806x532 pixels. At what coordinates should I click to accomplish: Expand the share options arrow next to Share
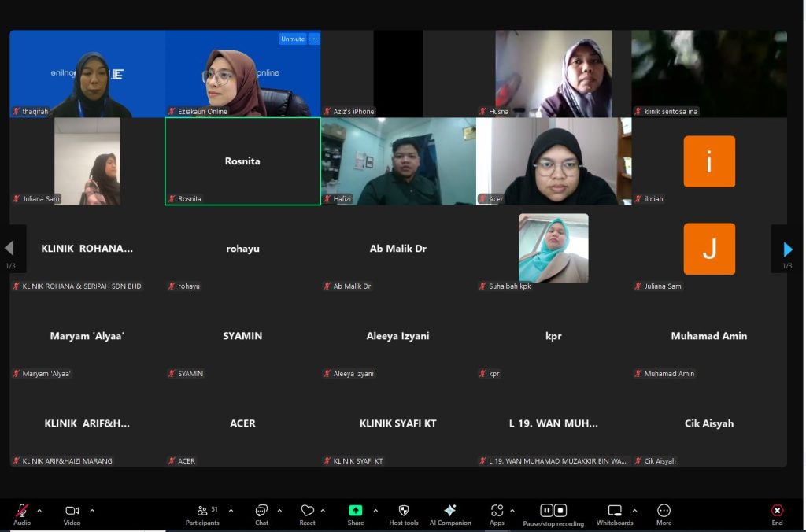click(x=375, y=511)
